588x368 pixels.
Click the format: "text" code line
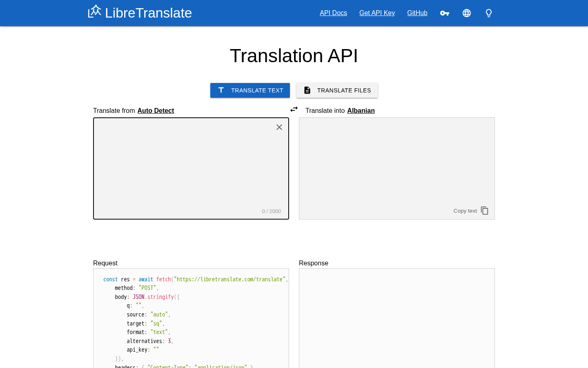point(149,332)
